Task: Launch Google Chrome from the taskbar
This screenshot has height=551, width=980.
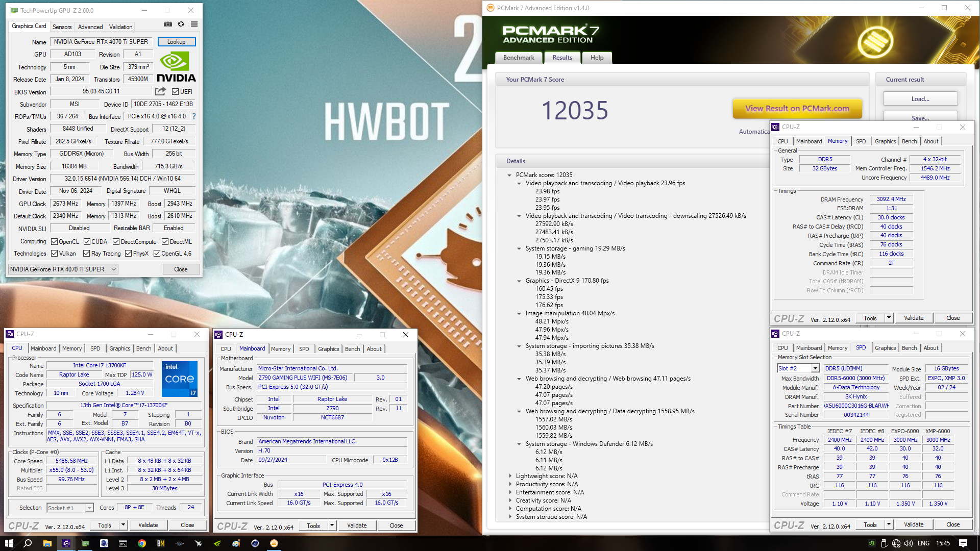Action: (142, 543)
